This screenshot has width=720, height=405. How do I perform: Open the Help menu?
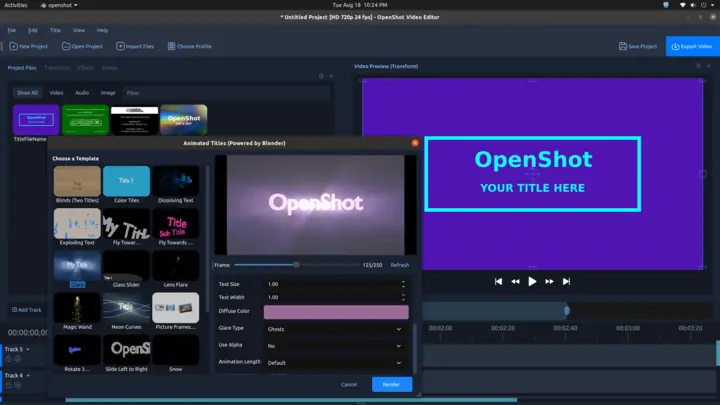pos(102,30)
